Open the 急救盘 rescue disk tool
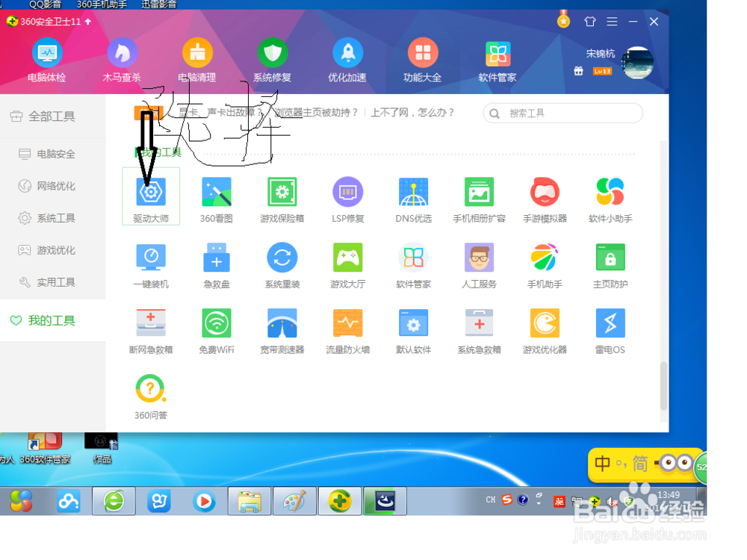This screenshot has height=560, width=747. click(x=217, y=266)
